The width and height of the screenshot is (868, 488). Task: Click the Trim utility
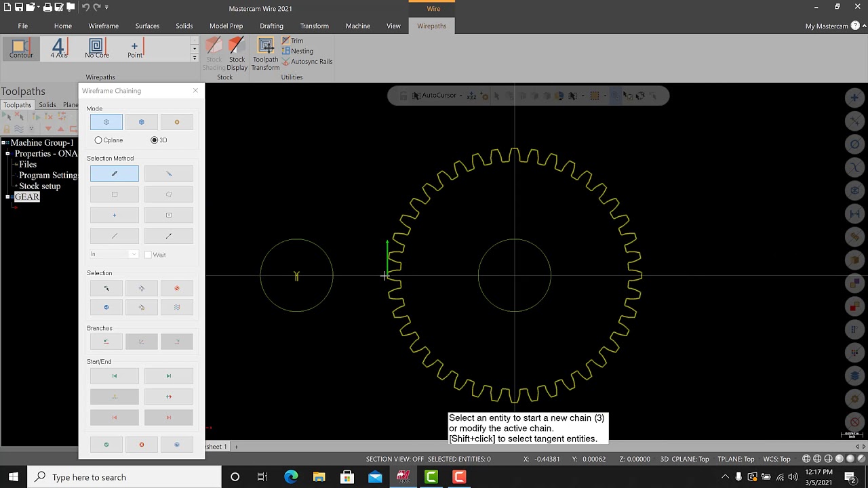292,41
